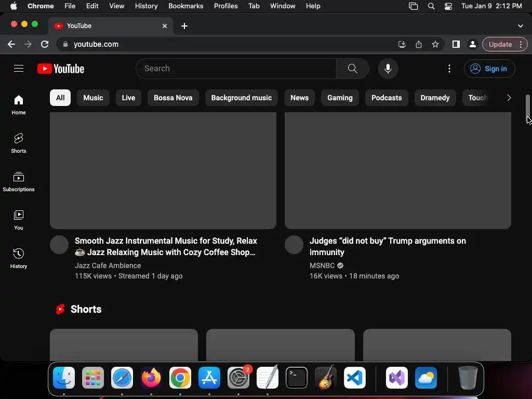Show more category chips with right arrow
The width and height of the screenshot is (532, 399).
click(x=509, y=98)
